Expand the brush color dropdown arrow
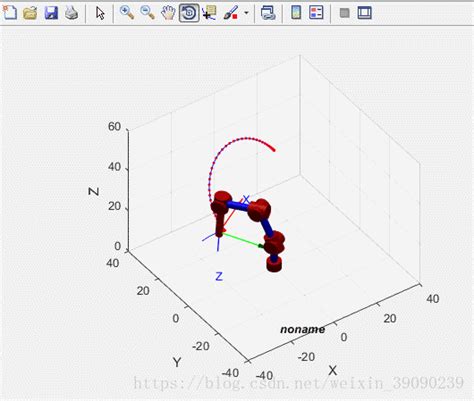Viewport: 474px width, 401px height. point(246,13)
